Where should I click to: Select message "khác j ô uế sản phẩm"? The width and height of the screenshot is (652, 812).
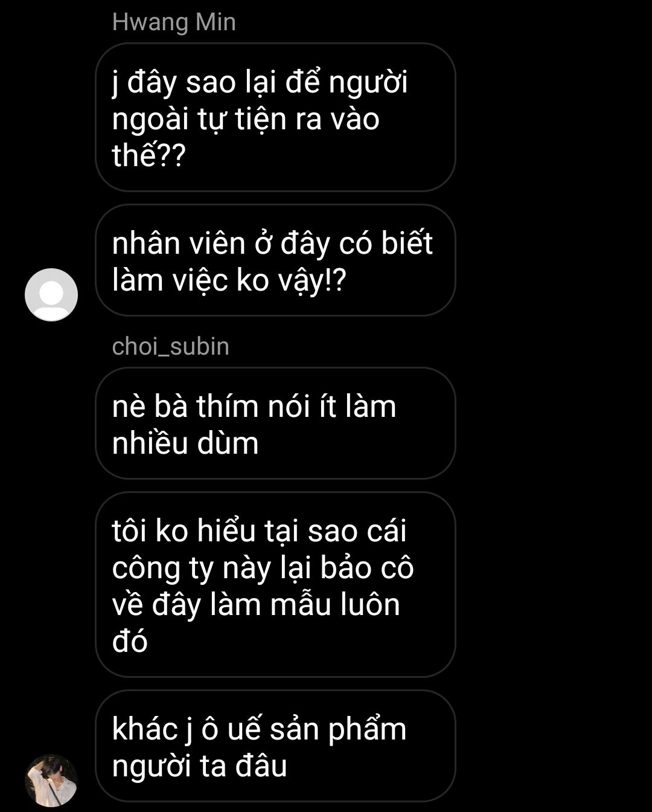click(x=275, y=746)
